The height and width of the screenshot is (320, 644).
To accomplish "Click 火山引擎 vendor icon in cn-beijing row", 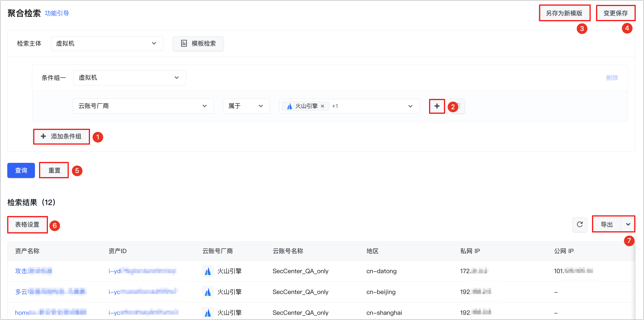I will (208, 292).
